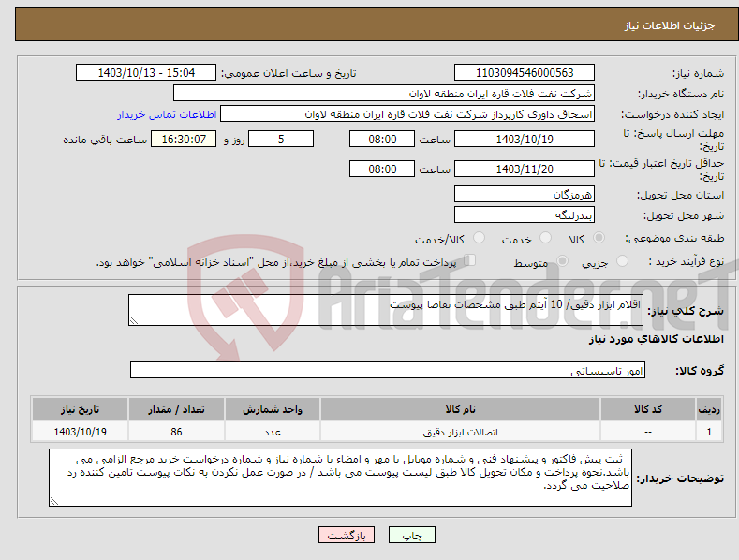This screenshot has width=739, height=560.
Task: Click the resize handle of buyer notes textarea
Action: (x=54, y=502)
